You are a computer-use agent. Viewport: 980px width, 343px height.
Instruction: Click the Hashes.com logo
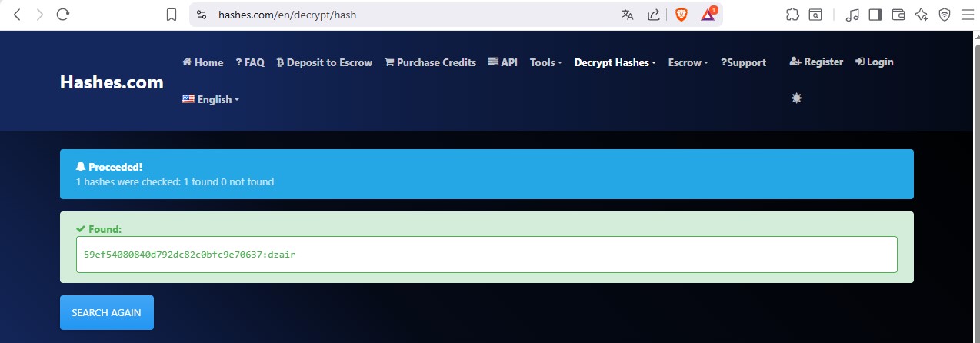pyautogui.click(x=112, y=82)
